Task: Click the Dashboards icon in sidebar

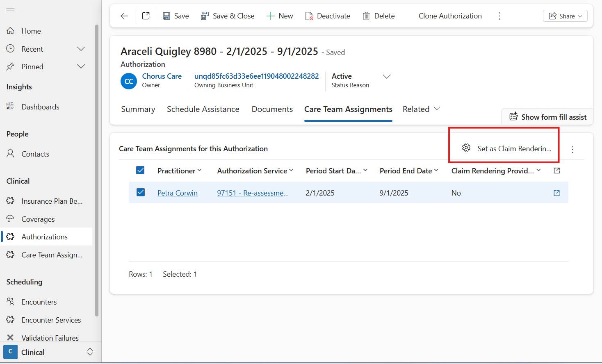Action: point(11,107)
